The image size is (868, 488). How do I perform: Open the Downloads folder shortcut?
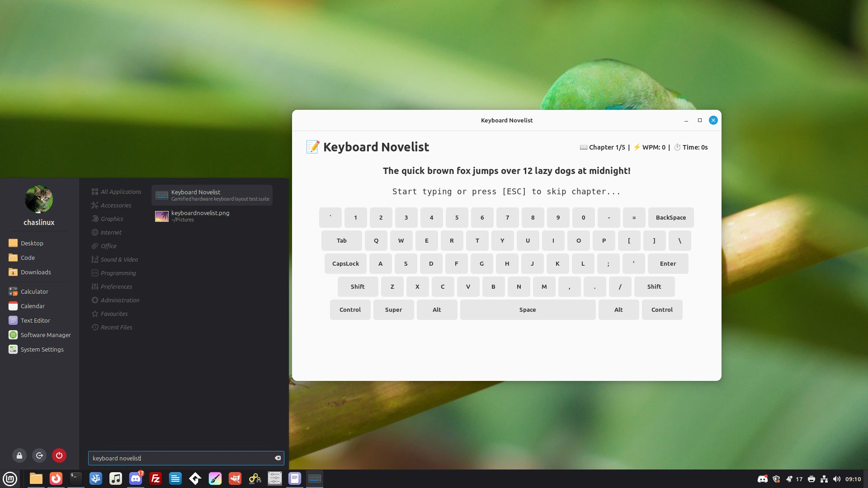coord(30,272)
